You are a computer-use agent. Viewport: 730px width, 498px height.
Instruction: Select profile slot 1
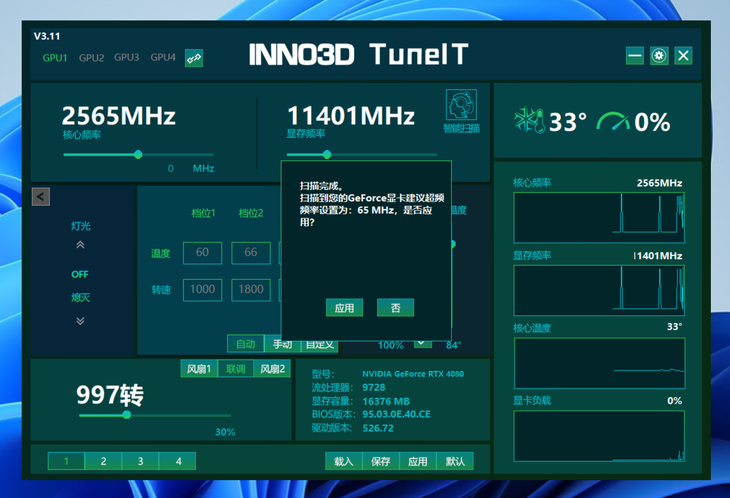pyautogui.click(x=66, y=461)
